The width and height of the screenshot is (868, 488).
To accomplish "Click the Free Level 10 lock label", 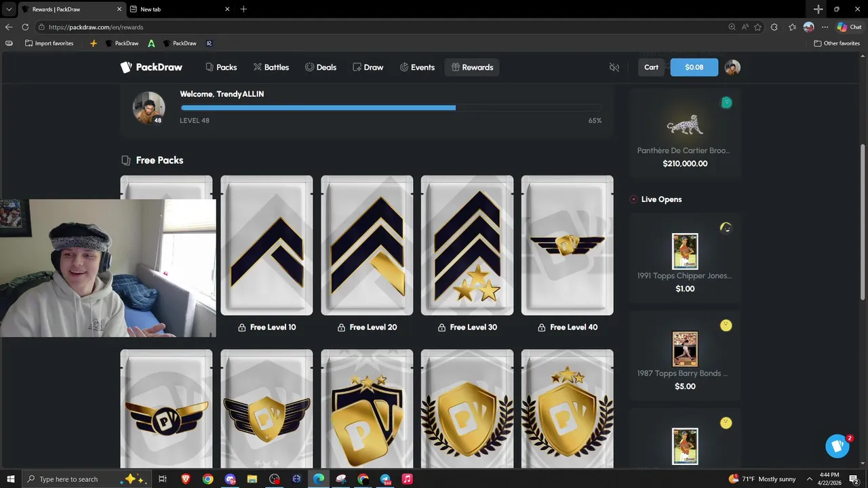I will (x=267, y=327).
